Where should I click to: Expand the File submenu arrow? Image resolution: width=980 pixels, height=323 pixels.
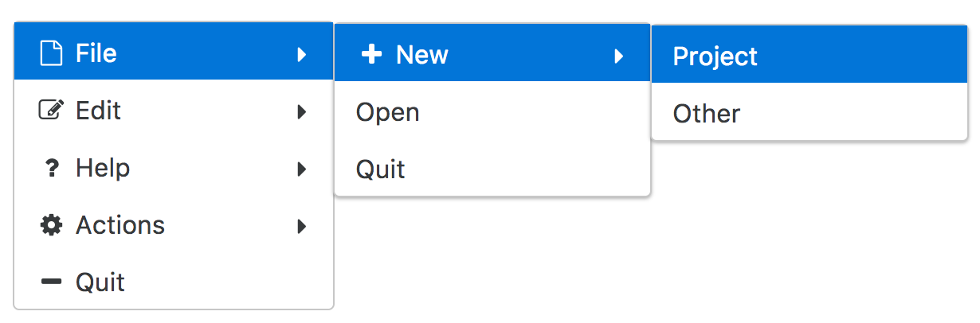click(x=302, y=54)
